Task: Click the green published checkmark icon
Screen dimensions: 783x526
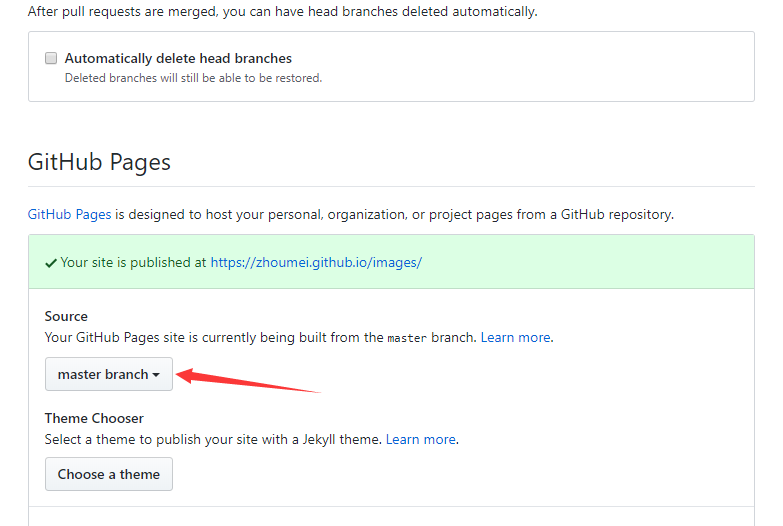Action: coord(51,263)
